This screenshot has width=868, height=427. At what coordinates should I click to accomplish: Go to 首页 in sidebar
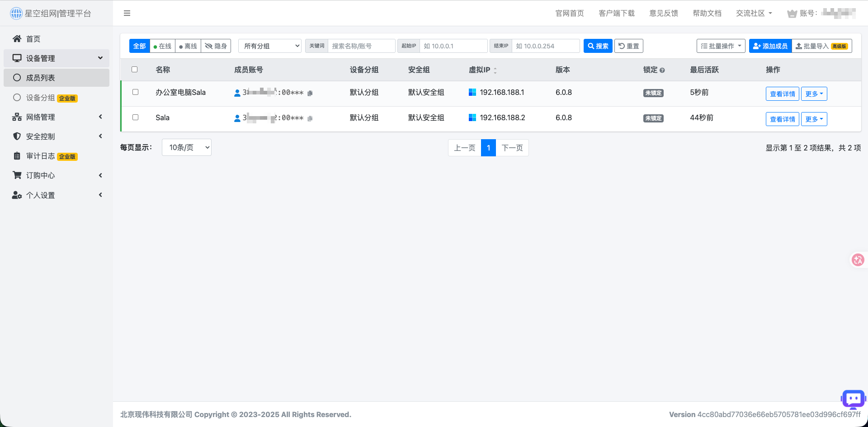tap(57, 39)
